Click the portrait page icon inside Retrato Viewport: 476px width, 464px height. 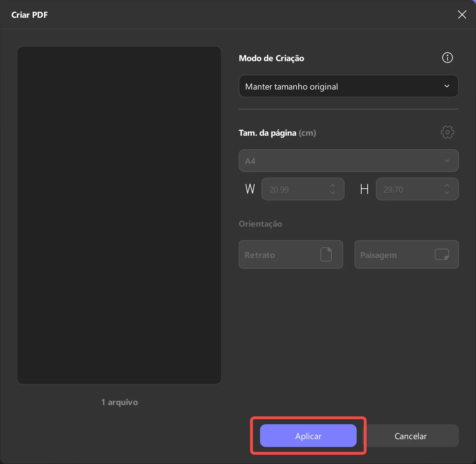326,254
